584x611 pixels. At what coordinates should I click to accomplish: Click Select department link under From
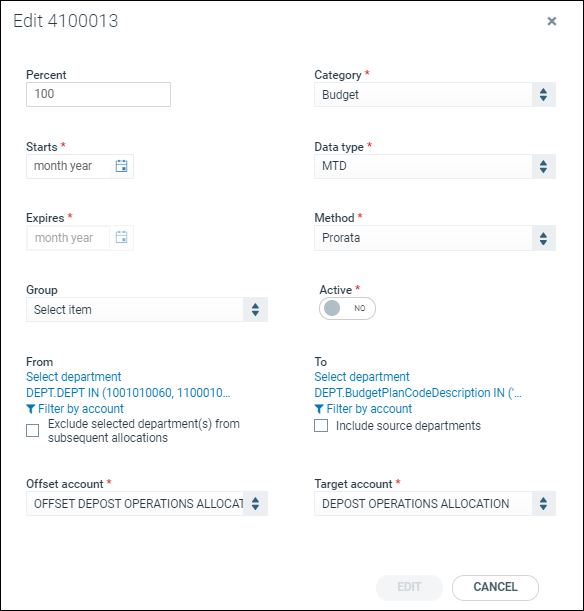[x=74, y=377]
